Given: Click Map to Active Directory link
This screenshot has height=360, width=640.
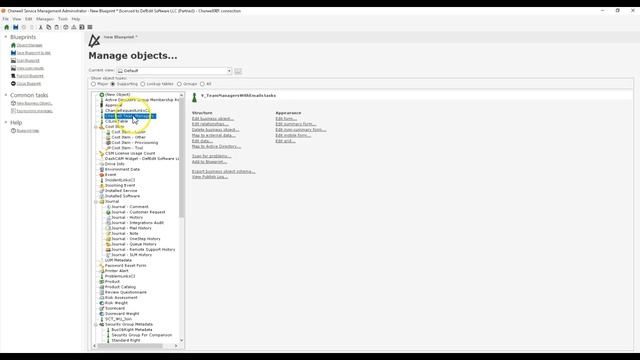Looking at the screenshot, I should pyautogui.click(x=216, y=146).
